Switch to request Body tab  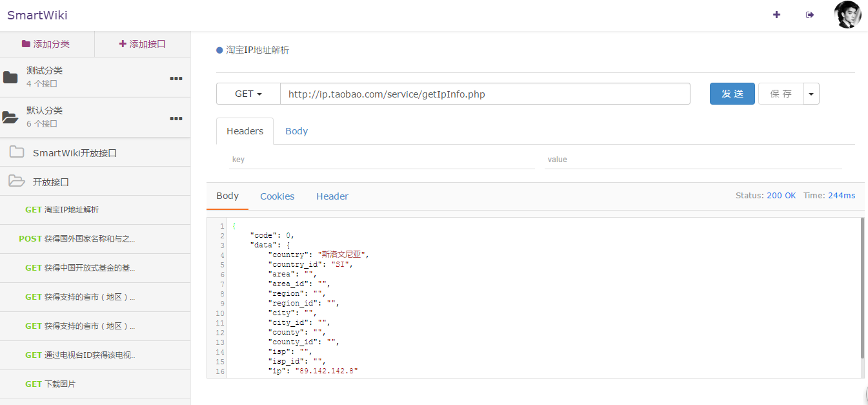pos(296,131)
